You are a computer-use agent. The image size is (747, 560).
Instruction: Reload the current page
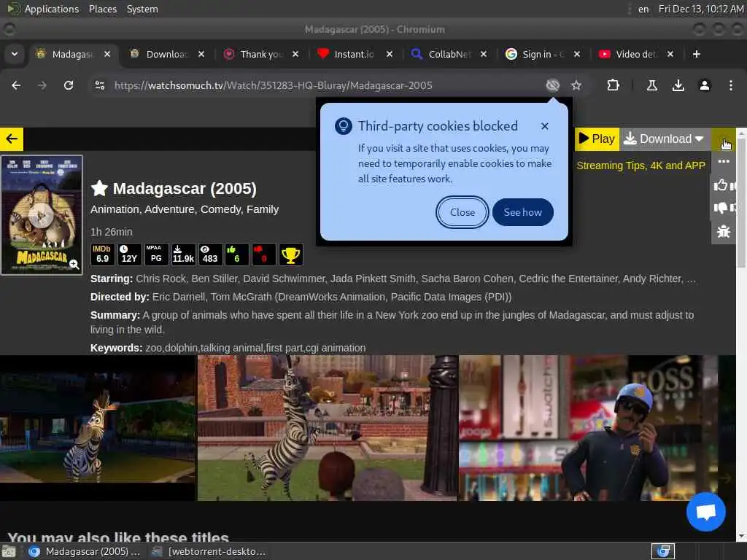pos(69,85)
